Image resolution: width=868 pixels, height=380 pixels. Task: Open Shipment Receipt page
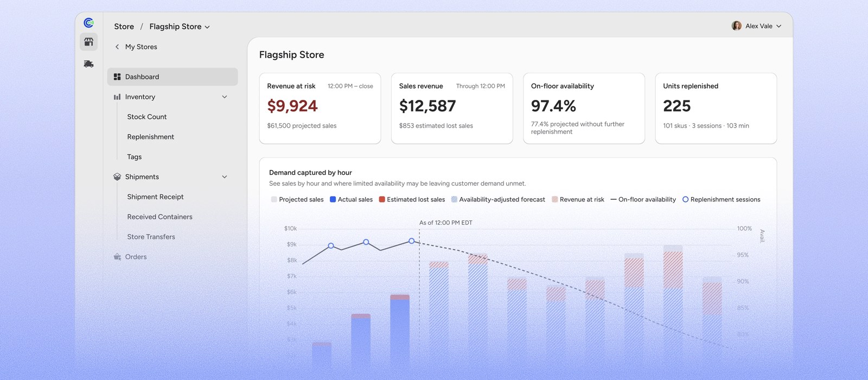click(x=155, y=197)
